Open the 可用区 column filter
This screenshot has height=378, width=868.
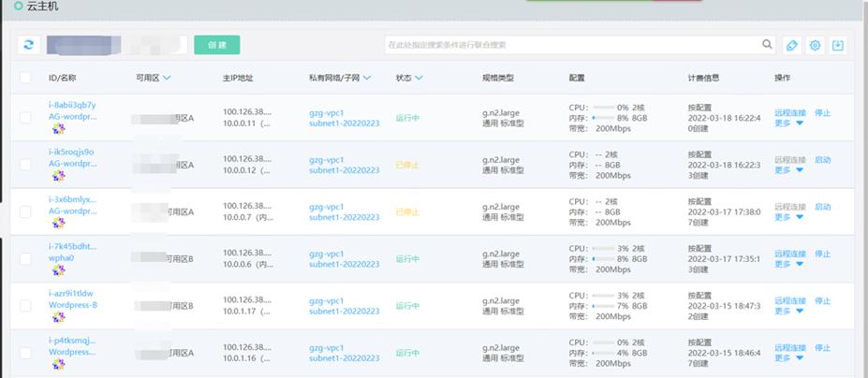point(167,78)
